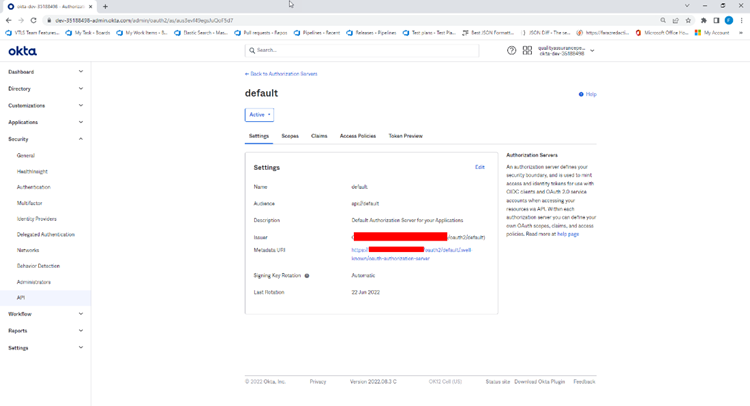The width and height of the screenshot is (750, 406).
Task: Open JSON Diff bookmark
Action: 545,33
